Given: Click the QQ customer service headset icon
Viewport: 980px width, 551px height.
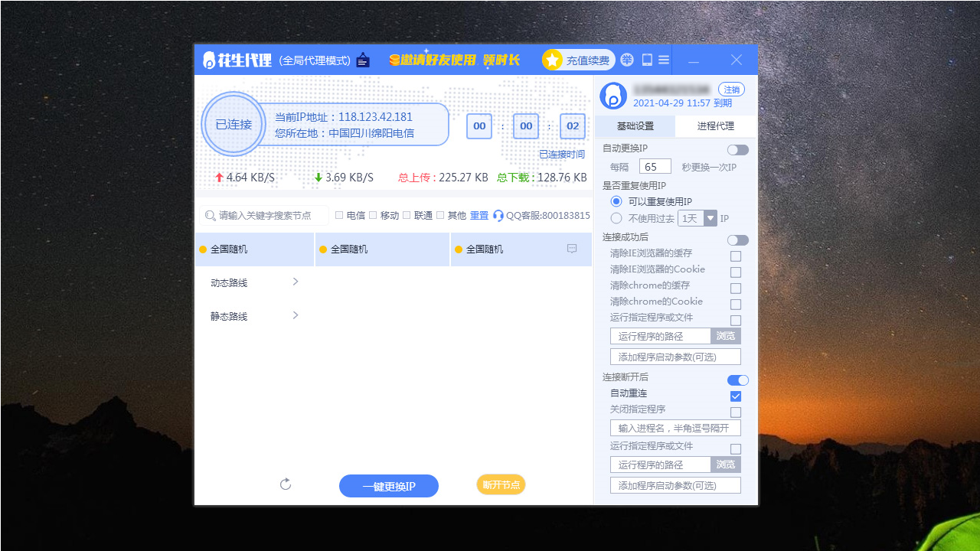Looking at the screenshot, I should tap(498, 215).
